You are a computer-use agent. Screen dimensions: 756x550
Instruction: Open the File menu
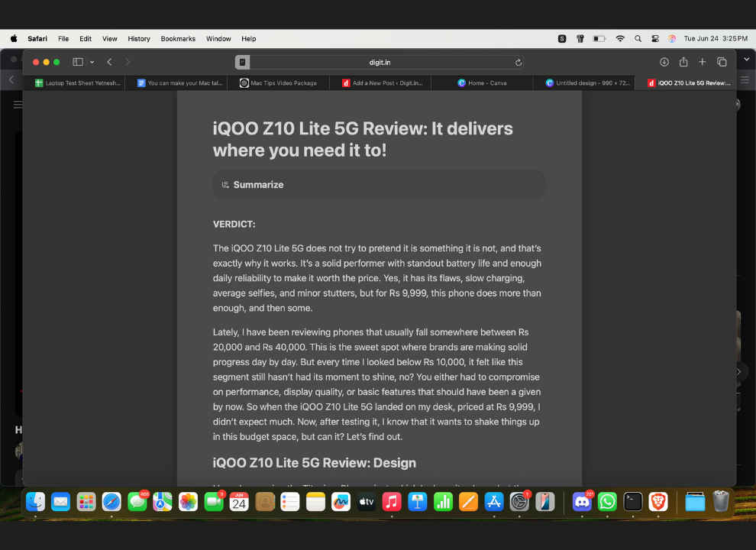click(x=63, y=39)
